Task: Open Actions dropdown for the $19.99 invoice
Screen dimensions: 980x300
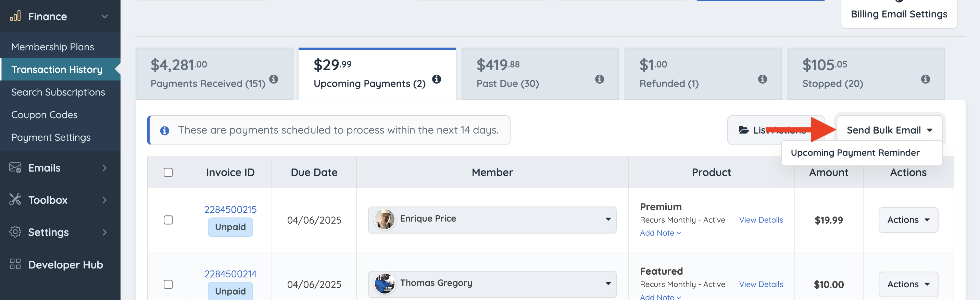Action: point(908,220)
